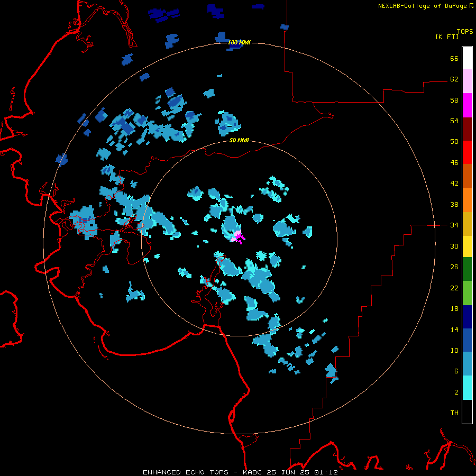Click the 26 legend value

tap(454, 267)
